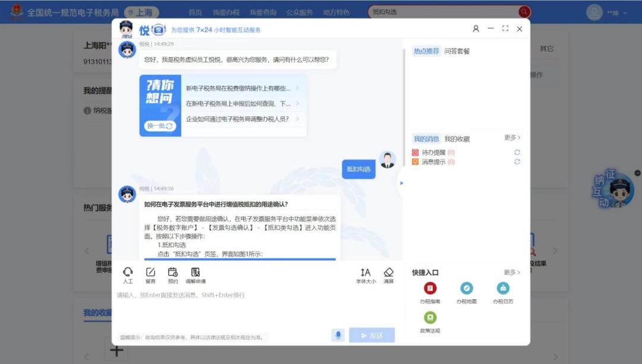Click the 预约 calendar icon

[x=173, y=273]
